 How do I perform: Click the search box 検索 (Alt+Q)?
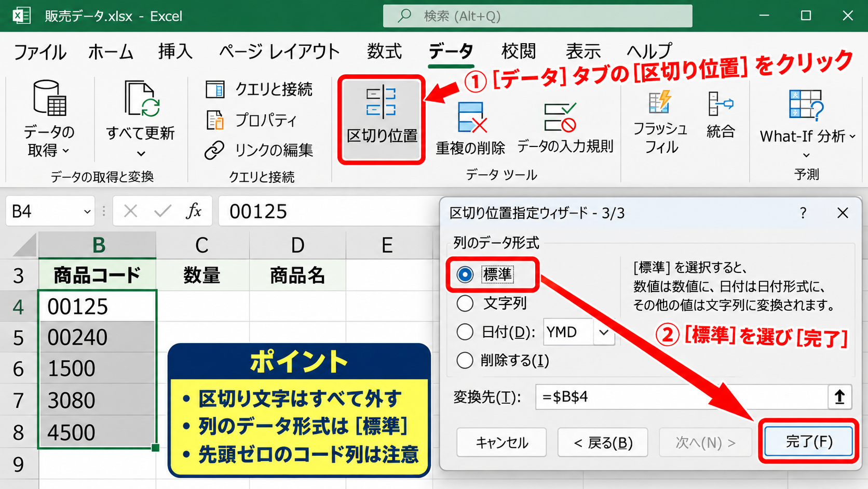(x=537, y=16)
